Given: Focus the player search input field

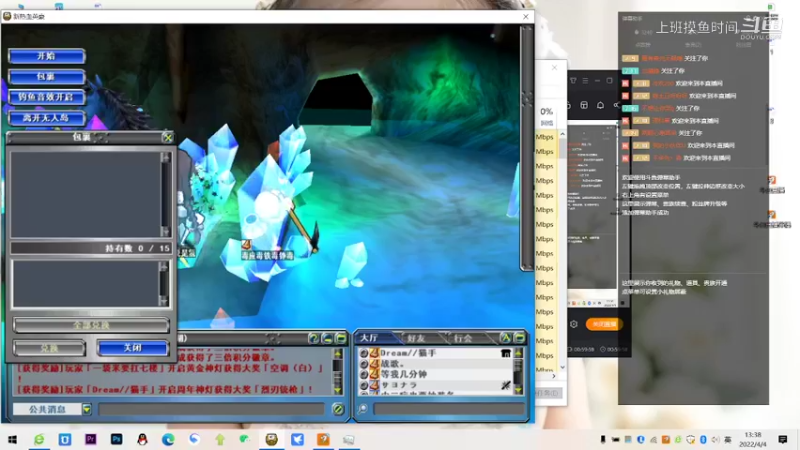Looking at the screenshot, I should [x=449, y=409].
